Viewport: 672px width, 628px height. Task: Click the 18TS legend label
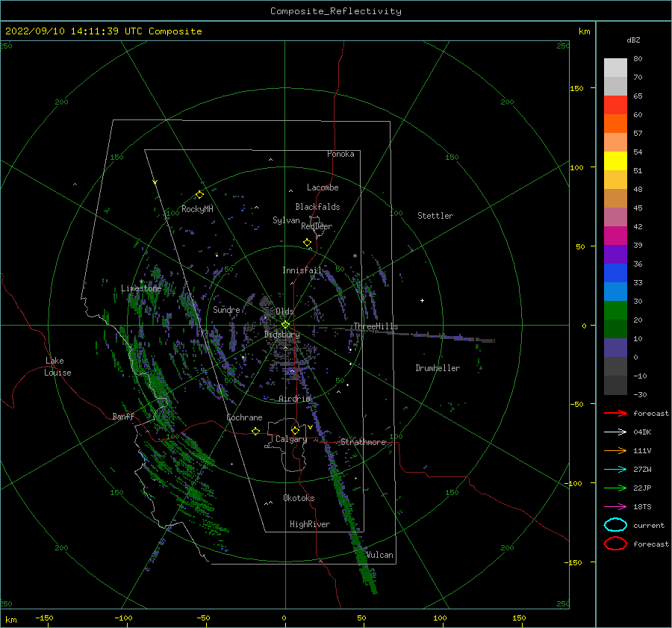[x=642, y=507]
